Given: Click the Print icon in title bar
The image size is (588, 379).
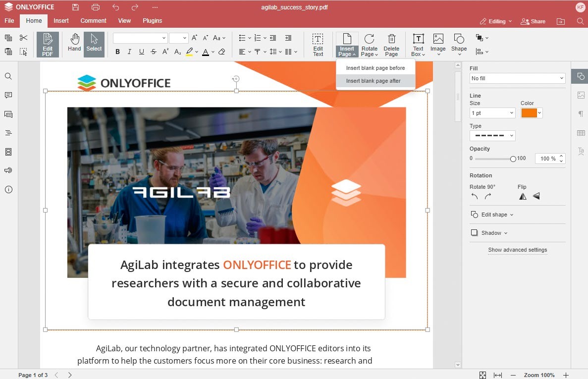Looking at the screenshot, I should [96, 7].
